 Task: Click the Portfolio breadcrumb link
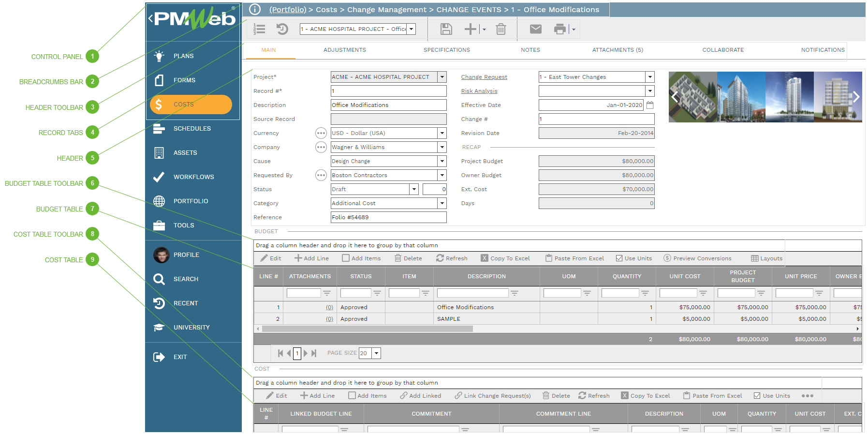[288, 10]
